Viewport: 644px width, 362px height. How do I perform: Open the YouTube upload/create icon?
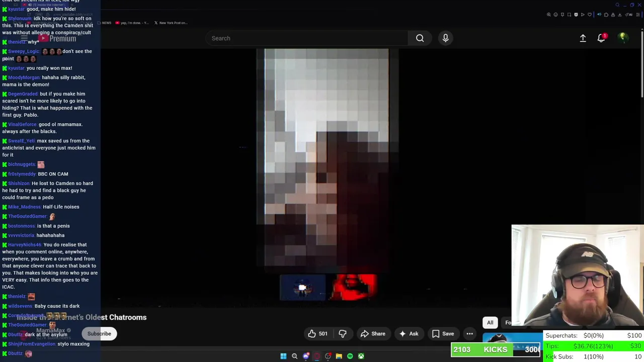click(583, 38)
